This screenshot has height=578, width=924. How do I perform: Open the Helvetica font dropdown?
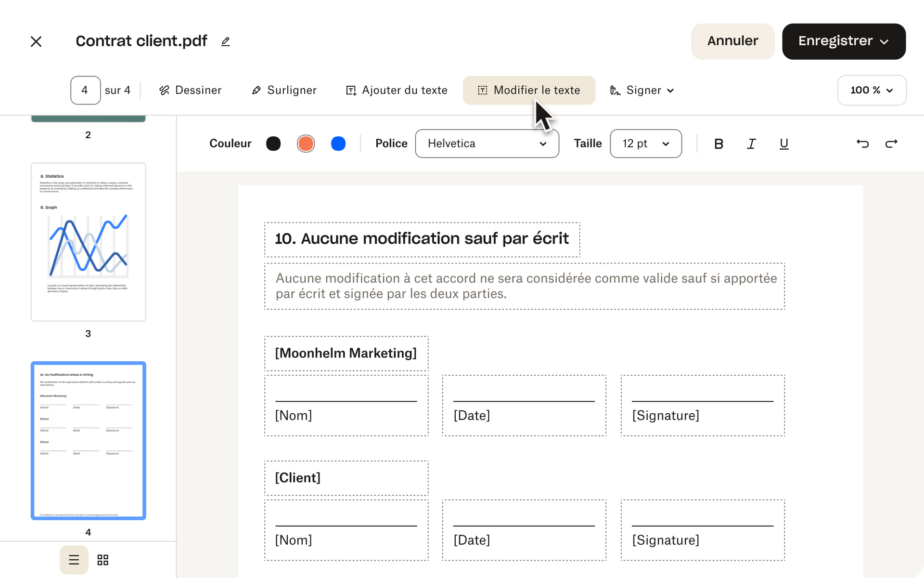pos(487,144)
